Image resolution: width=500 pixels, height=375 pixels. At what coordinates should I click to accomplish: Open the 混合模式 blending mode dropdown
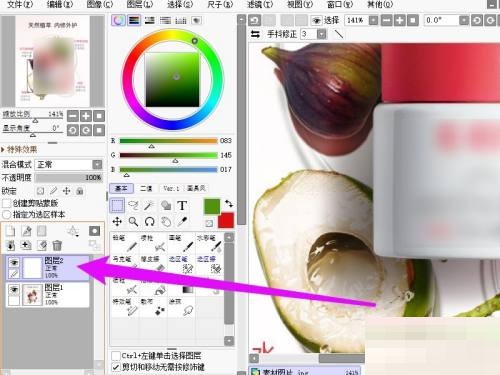click(97, 164)
